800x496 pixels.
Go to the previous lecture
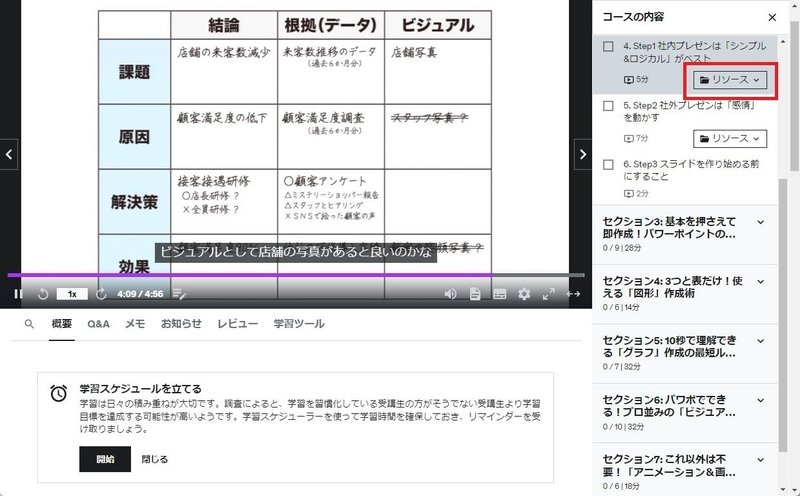[9, 154]
